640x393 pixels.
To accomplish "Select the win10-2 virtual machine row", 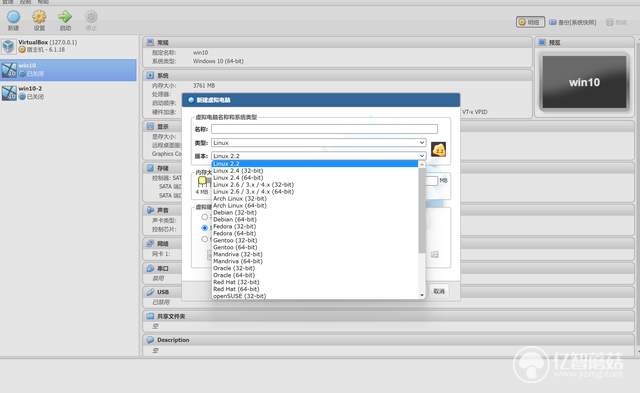I will pyautogui.click(x=69, y=93).
